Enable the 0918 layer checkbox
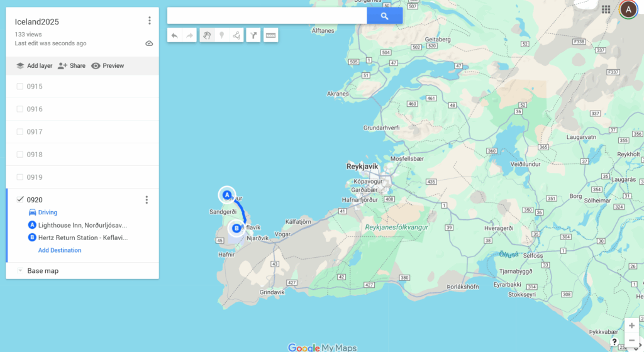Image resolution: width=644 pixels, height=352 pixels. (19, 154)
